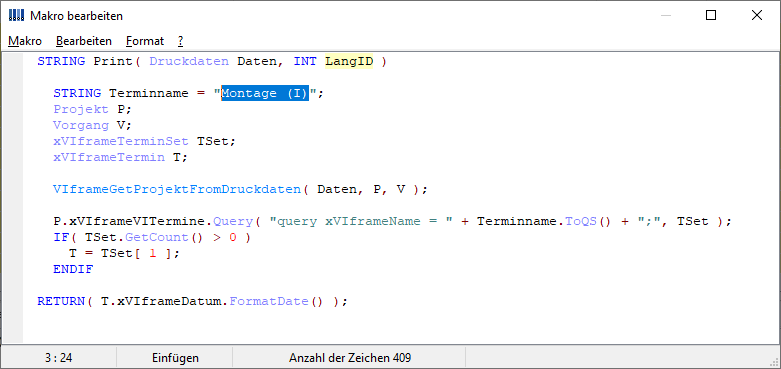Maximize the Makro bearbeiten window
Image resolution: width=781 pixels, height=369 pixels.
pos(711,15)
